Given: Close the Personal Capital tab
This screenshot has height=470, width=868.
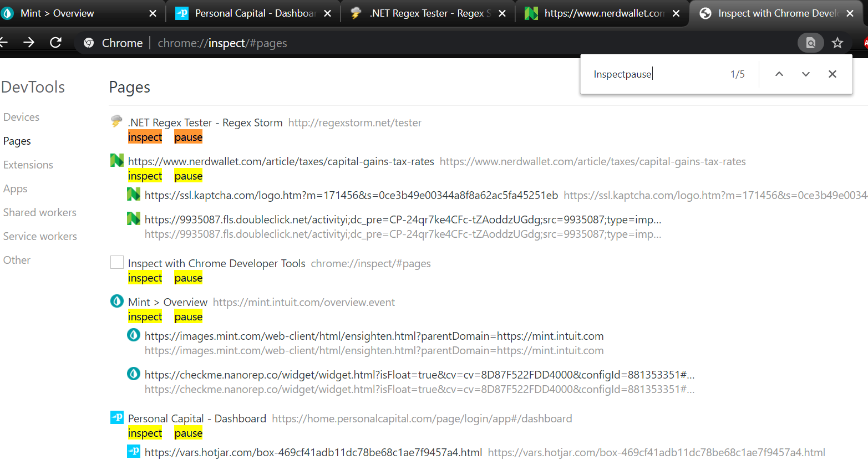Looking at the screenshot, I should click(x=328, y=13).
